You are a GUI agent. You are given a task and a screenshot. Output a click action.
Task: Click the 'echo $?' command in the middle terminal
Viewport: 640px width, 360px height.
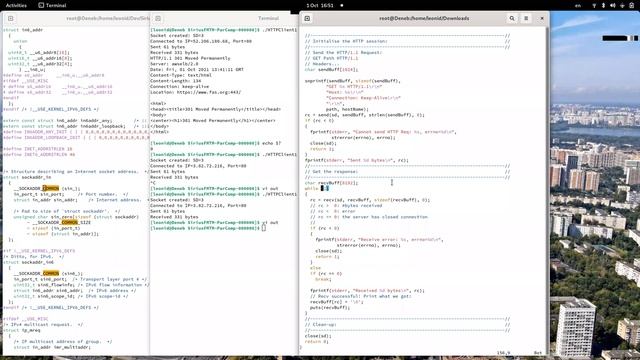pyautogui.click(x=272, y=143)
